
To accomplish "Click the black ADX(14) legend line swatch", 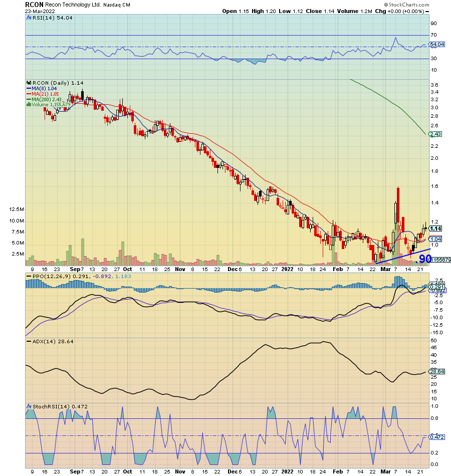I will point(29,342).
